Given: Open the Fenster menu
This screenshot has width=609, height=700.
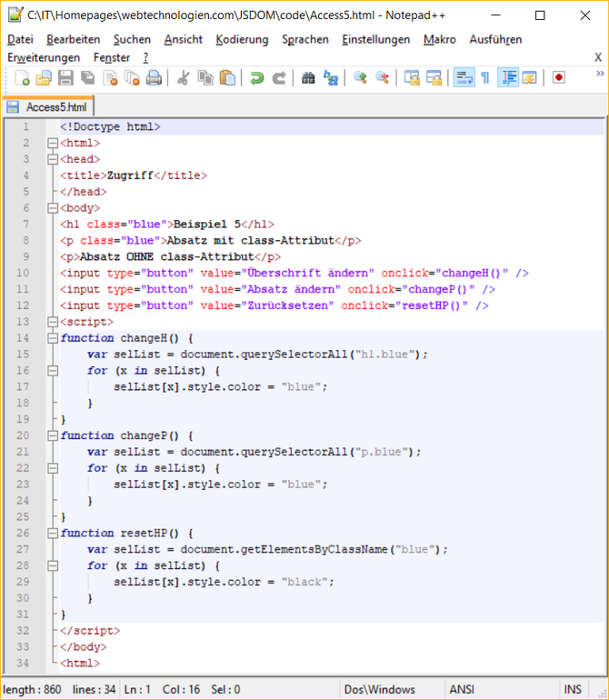Looking at the screenshot, I should coord(112,57).
